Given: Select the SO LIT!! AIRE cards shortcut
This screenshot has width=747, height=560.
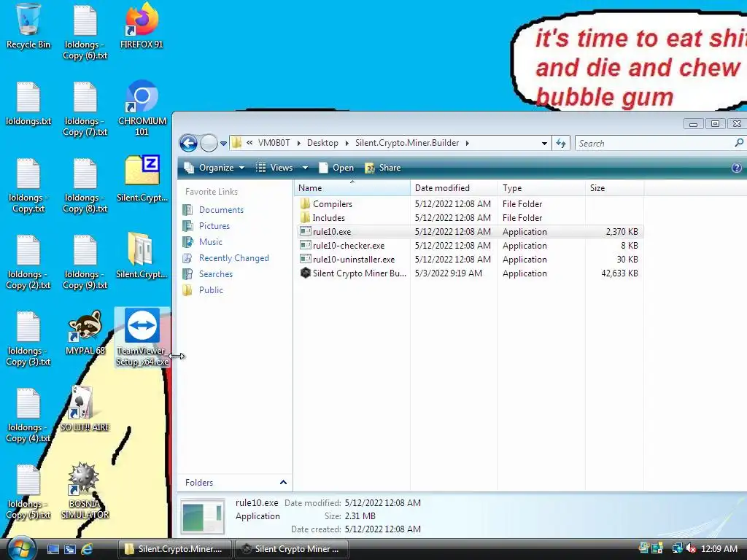Looking at the screenshot, I should click(x=85, y=410).
